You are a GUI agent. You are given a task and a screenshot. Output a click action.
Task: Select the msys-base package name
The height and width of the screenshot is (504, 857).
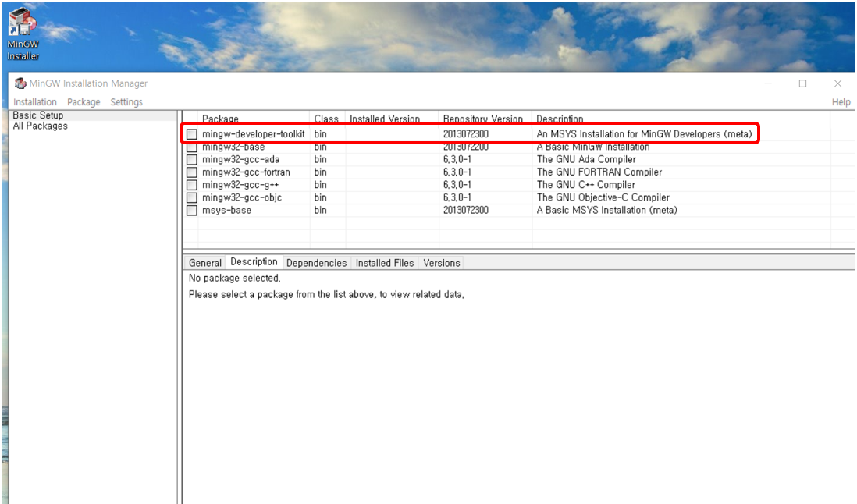(x=227, y=210)
